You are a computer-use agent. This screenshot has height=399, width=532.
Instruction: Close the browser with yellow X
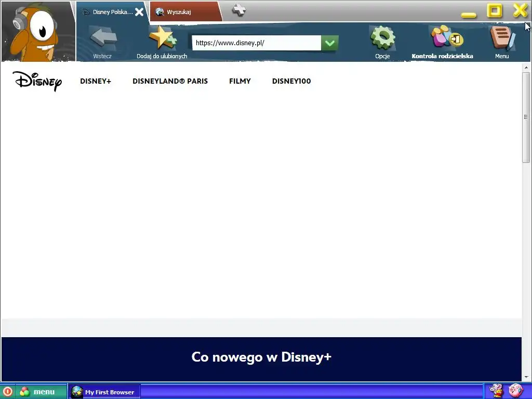tap(520, 10)
